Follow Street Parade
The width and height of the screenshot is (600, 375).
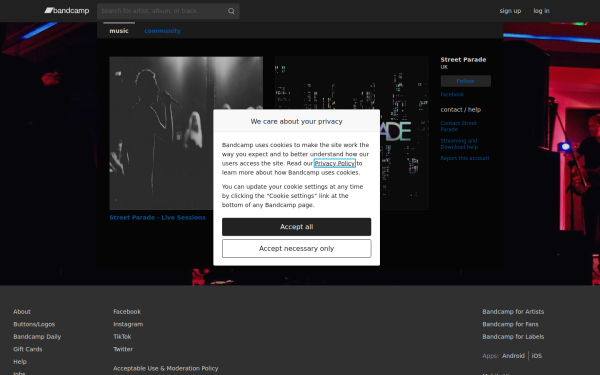pos(466,81)
